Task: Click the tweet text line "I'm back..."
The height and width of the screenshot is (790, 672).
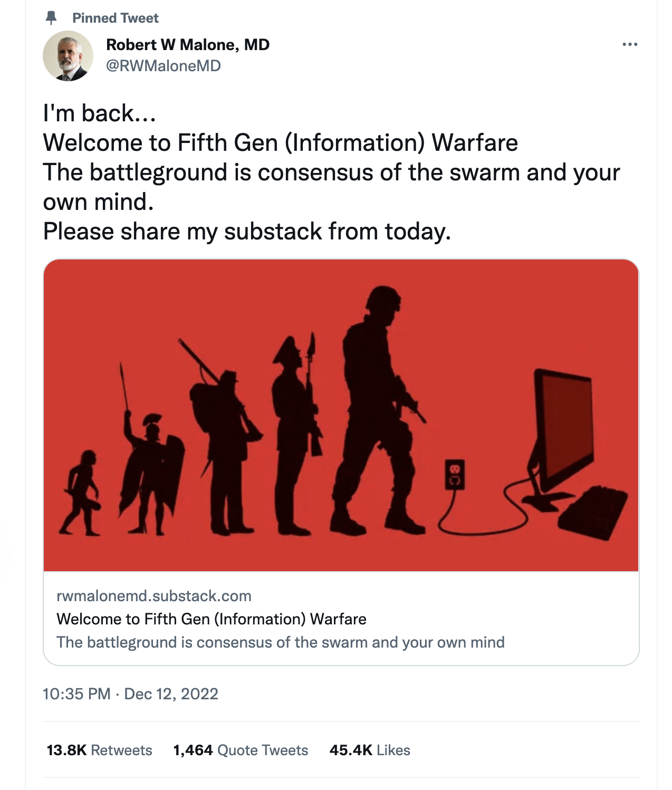Action: [x=100, y=113]
